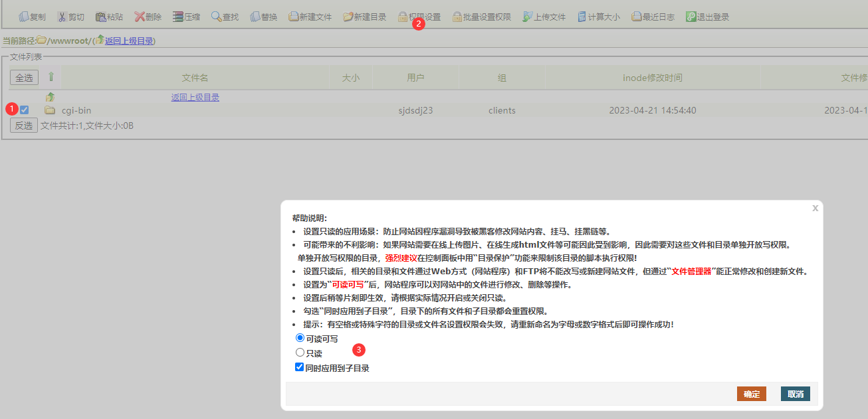The image size is (868, 419).
Task: Select the 可读可写 radio option
Action: pyautogui.click(x=300, y=338)
